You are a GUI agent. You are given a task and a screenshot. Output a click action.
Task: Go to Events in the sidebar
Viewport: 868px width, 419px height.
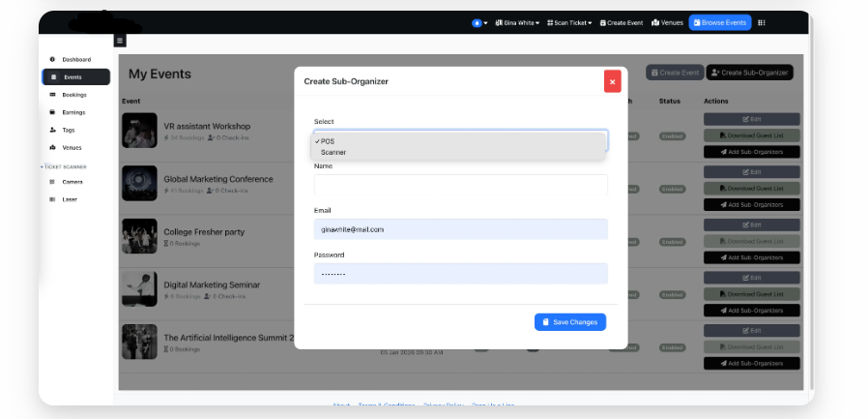coord(73,77)
